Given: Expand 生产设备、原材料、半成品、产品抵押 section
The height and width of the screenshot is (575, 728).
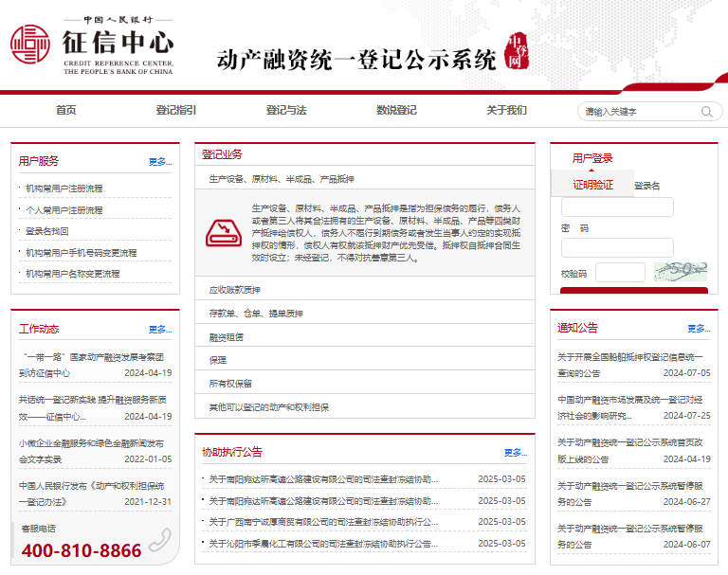Looking at the screenshot, I should click(365, 179).
